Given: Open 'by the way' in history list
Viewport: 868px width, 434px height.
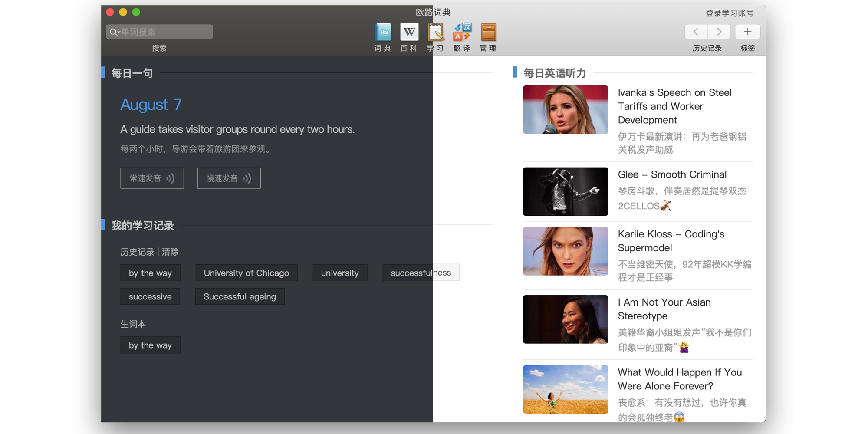Looking at the screenshot, I should [x=150, y=273].
